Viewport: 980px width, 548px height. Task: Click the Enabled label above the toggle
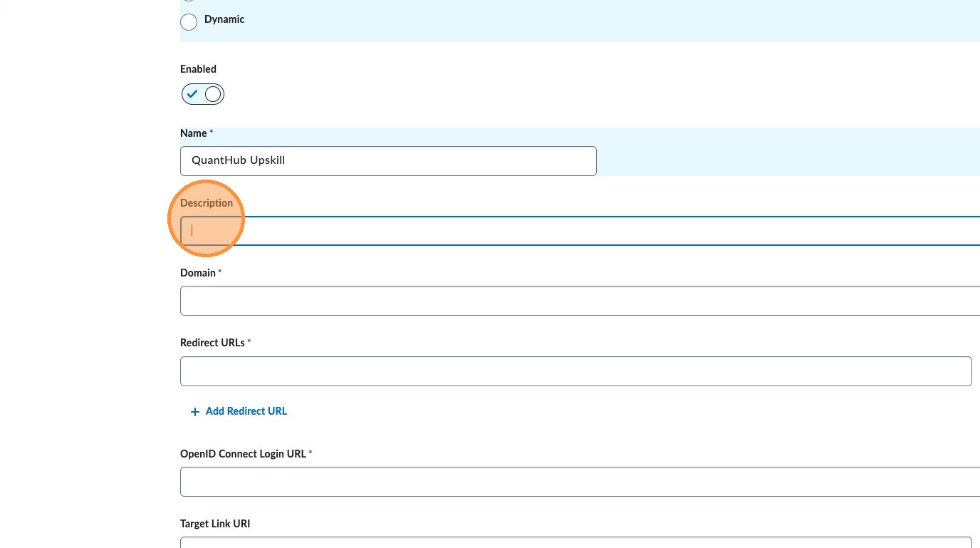pos(198,69)
